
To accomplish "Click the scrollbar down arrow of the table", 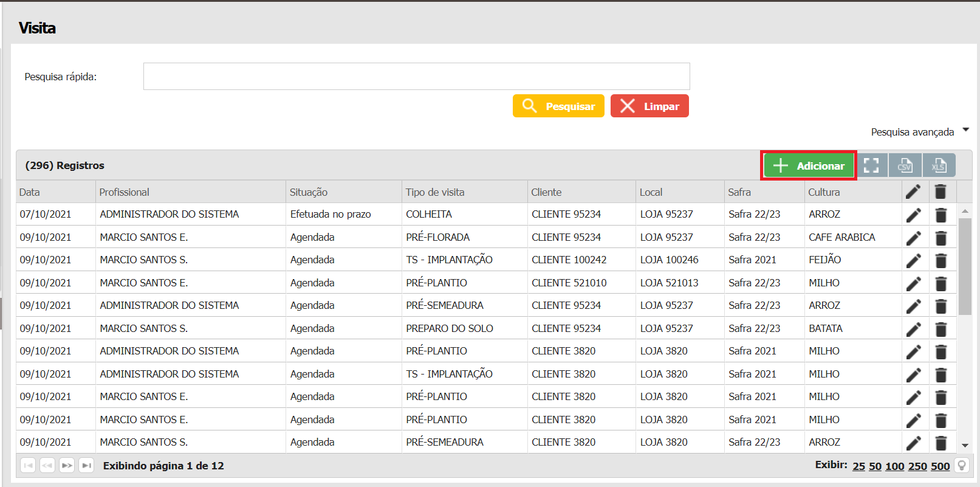I will click(x=965, y=446).
